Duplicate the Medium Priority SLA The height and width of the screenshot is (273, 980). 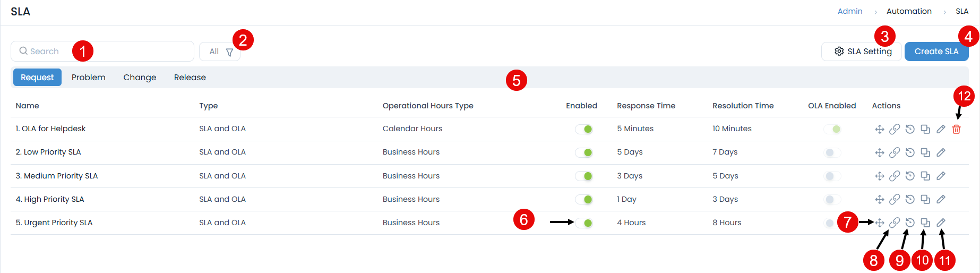tap(925, 176)
